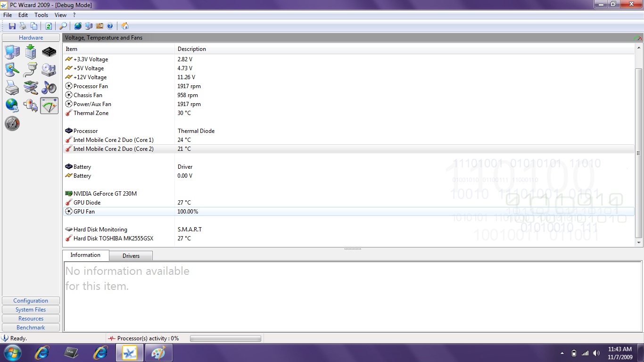Select the NVIDIA GeForce GT 230M row
The image size is (644, 362).
(349, 194)
